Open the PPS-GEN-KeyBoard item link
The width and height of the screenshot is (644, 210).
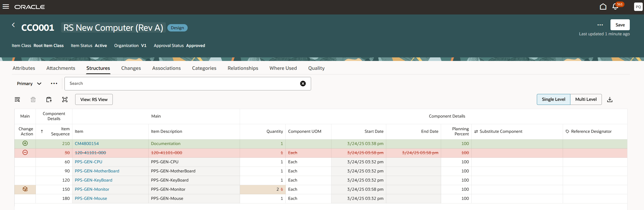tap(93, 180)
